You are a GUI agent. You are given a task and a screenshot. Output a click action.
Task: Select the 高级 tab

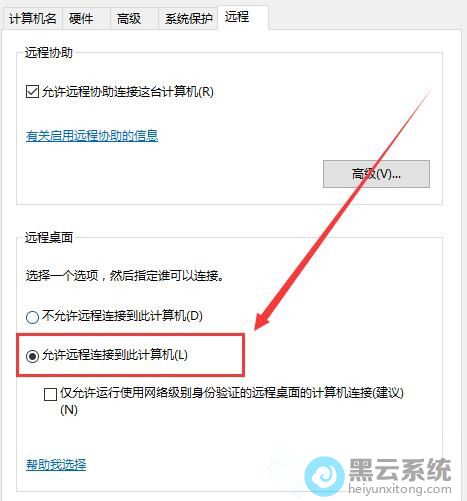point(129,19)
